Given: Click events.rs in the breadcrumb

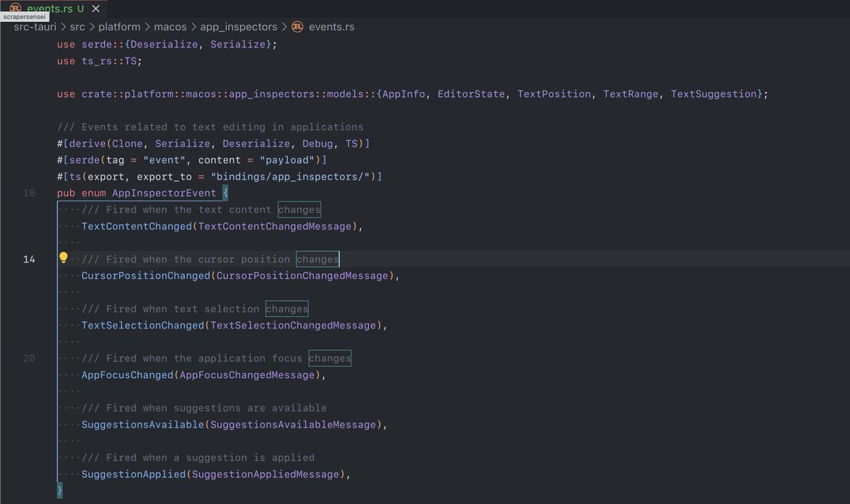Looking at the screenshot, I should tap(331, 26).
